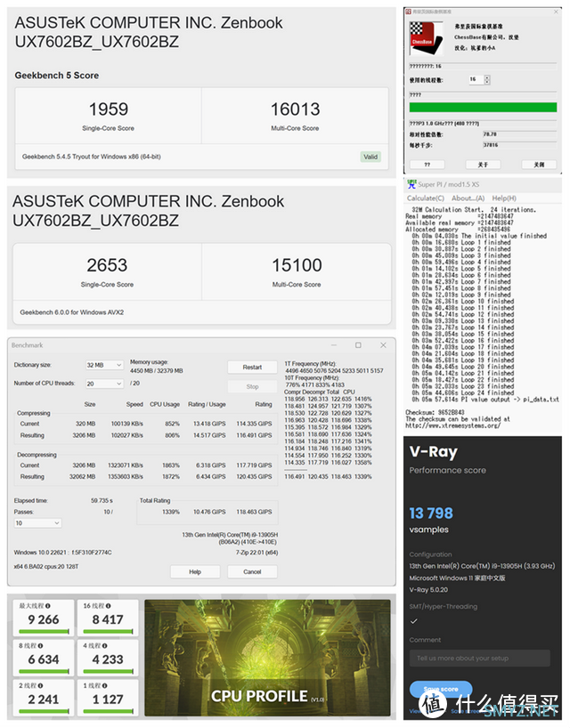
Task: Click info icon beside 4 线程 score
Action: pyautogui.click(x=105, y=646)
